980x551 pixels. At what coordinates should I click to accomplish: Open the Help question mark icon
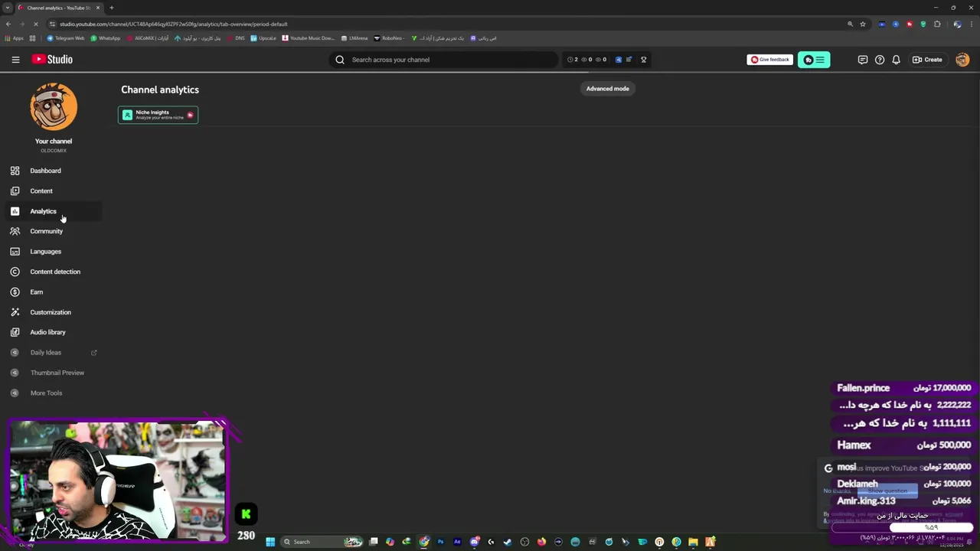(x=880, y=60)
